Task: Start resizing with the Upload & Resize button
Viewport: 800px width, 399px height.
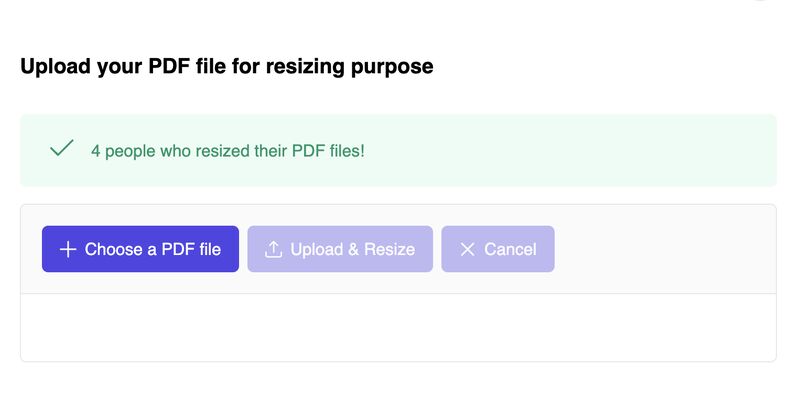Action: (340, 249)
